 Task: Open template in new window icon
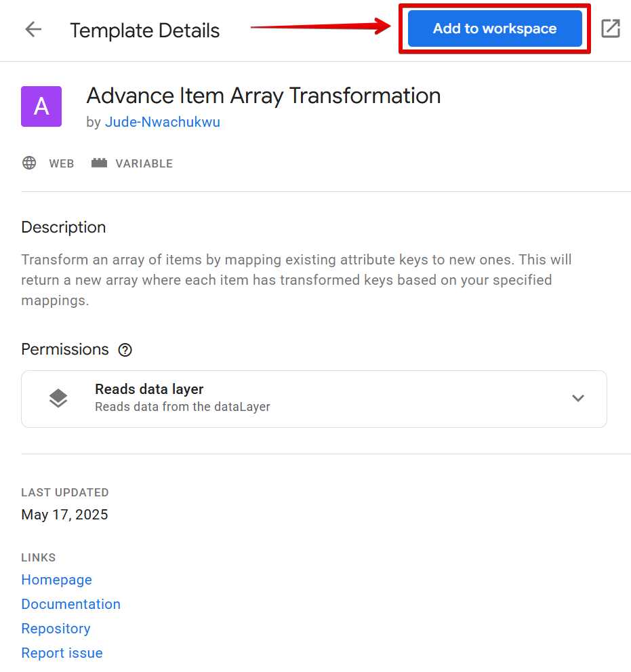click(611, 28)
